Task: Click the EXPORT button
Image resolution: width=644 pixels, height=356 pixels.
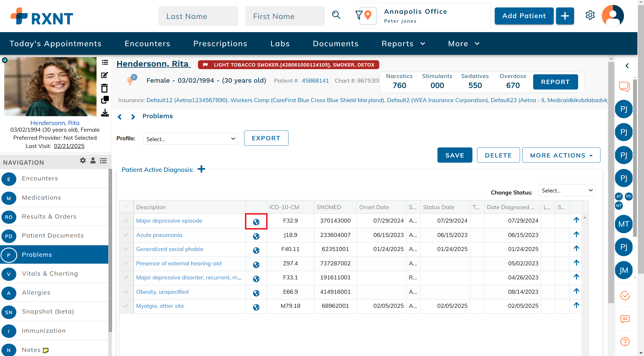Action: click(266, 138)
